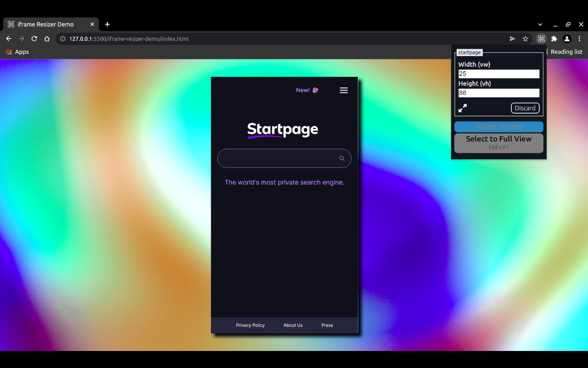Focus the Startpage search box
This screenshot has width=588, height=368.
tap(284, 158)
